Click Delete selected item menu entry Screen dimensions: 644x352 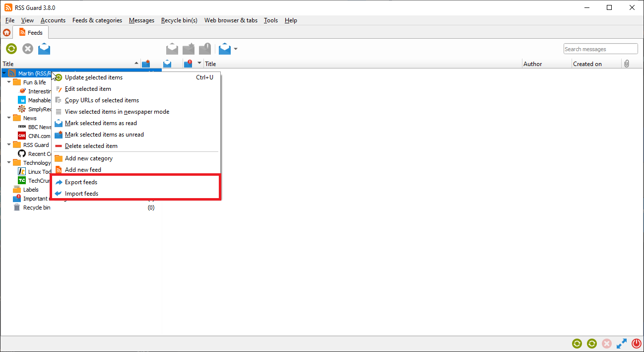click(x=91, y=146)
